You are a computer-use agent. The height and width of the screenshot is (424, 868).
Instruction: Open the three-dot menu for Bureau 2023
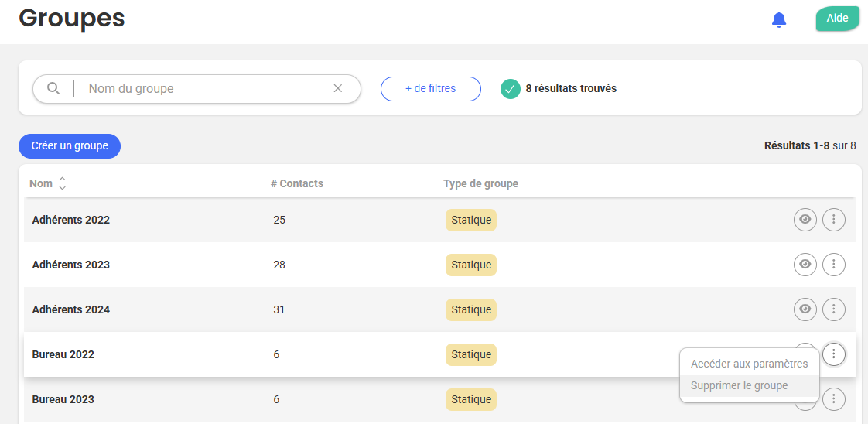pyautogui.click(x=833, y=399)
